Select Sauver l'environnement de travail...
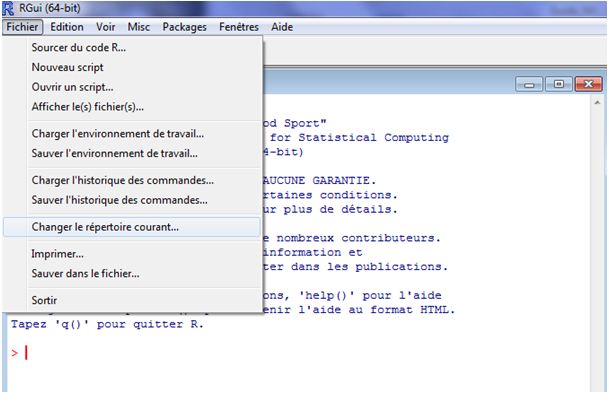The height and width of the screenshot is (413, 609). click(x=132, y=153)
